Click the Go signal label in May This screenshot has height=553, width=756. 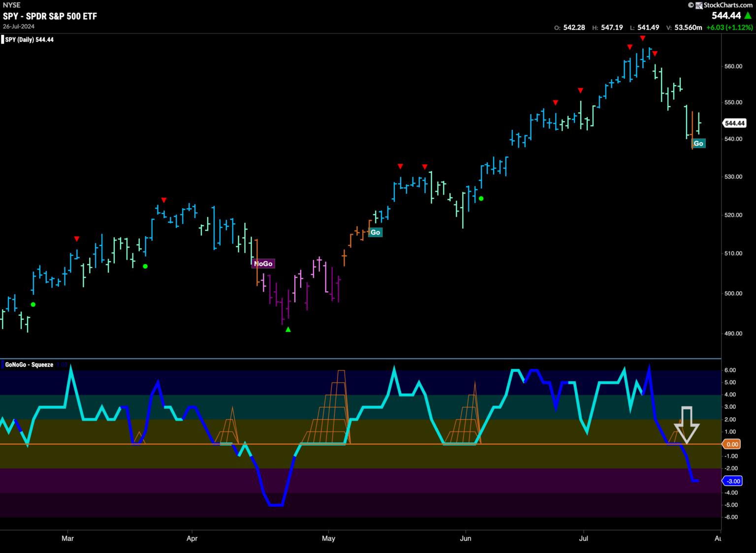(375, 232)
